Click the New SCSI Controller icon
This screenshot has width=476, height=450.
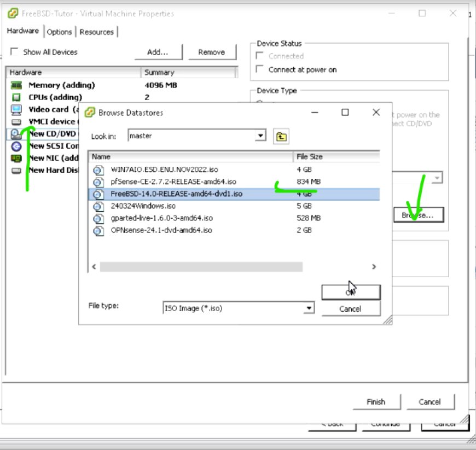pos(16,146)
